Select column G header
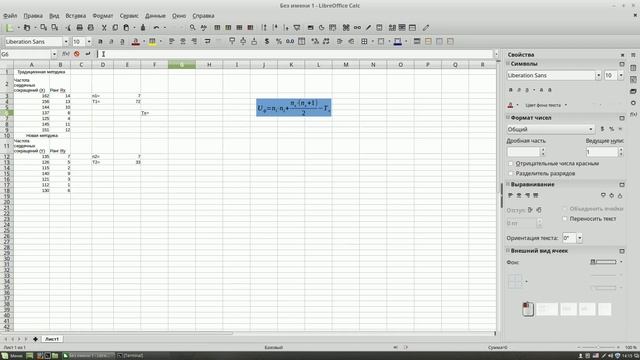Viewport: 640px width, 360px height. 182,64
